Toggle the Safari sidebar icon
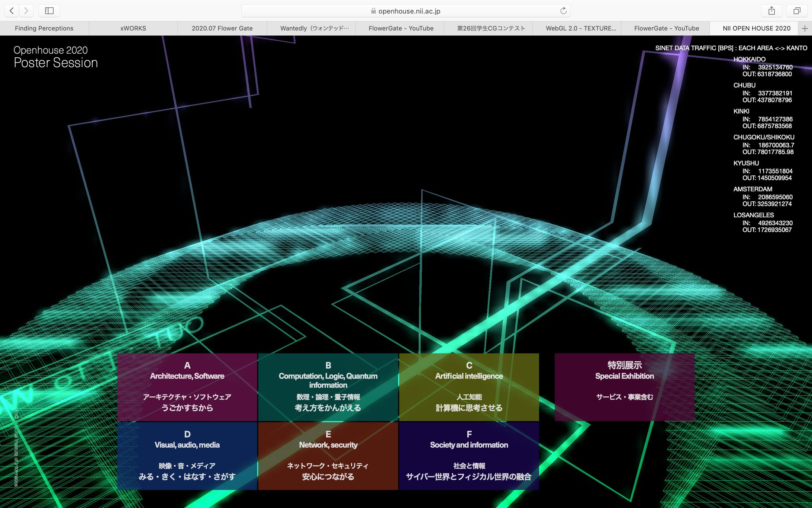The width and height of the screenshot is (812, 508). (x=49, y=11)
